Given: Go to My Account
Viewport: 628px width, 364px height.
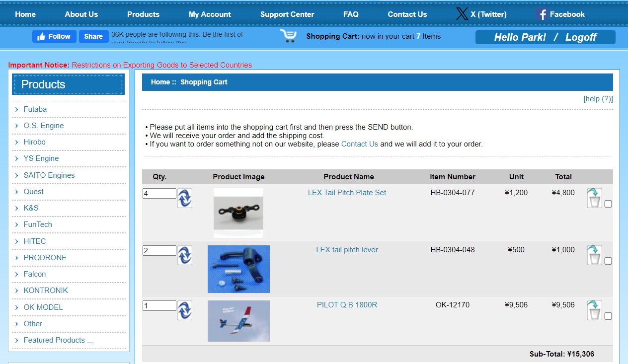Looking at the screenshot, I should [x=210, y=14].
